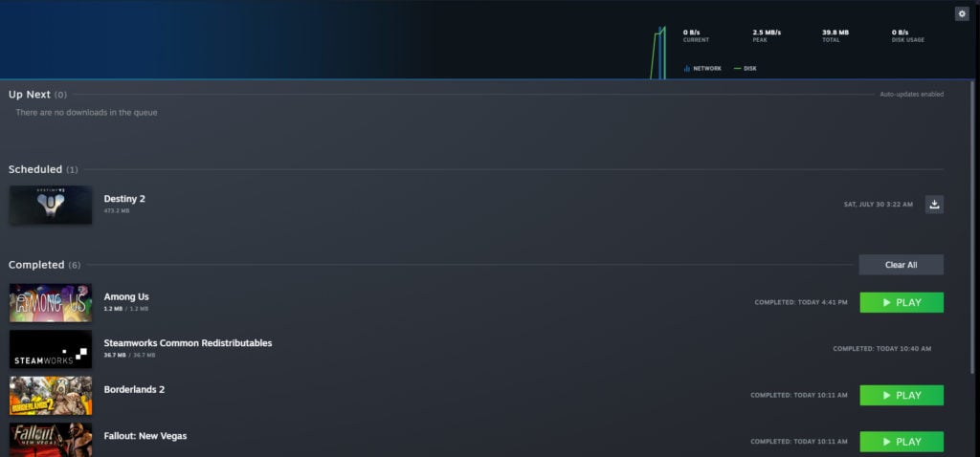This screenshot has width=980, height=457.
Task: Select the Steamworks logo thumbnail
Action: [x=51, y=349]
